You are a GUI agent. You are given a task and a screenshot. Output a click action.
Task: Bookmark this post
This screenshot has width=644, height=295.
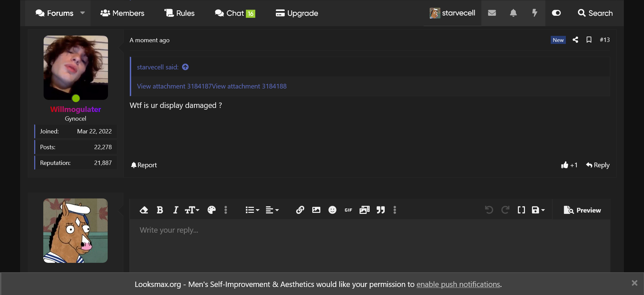(589, 40)
